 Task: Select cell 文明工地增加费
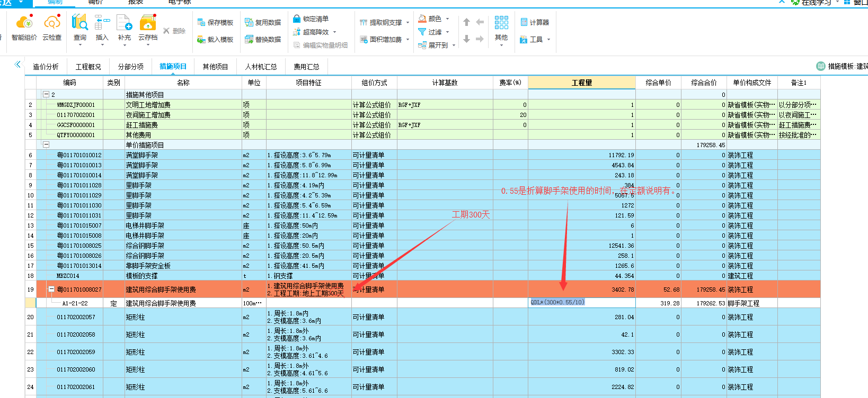[183, 105]
